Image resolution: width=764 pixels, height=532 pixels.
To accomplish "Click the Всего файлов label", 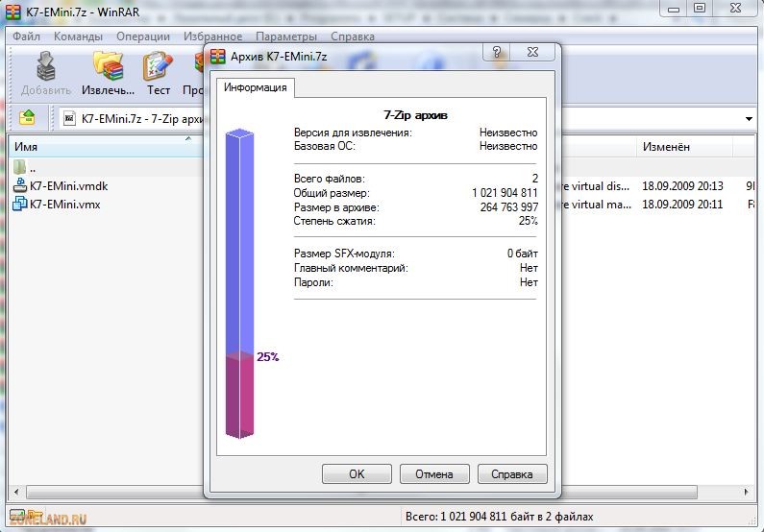I will (x=330, y=179).
